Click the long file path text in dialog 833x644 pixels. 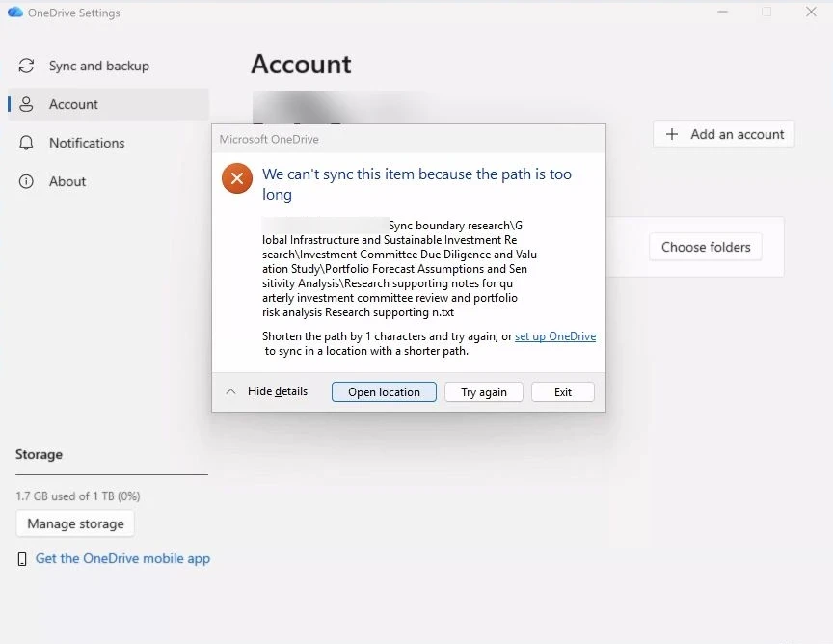[x=399, y=269]
